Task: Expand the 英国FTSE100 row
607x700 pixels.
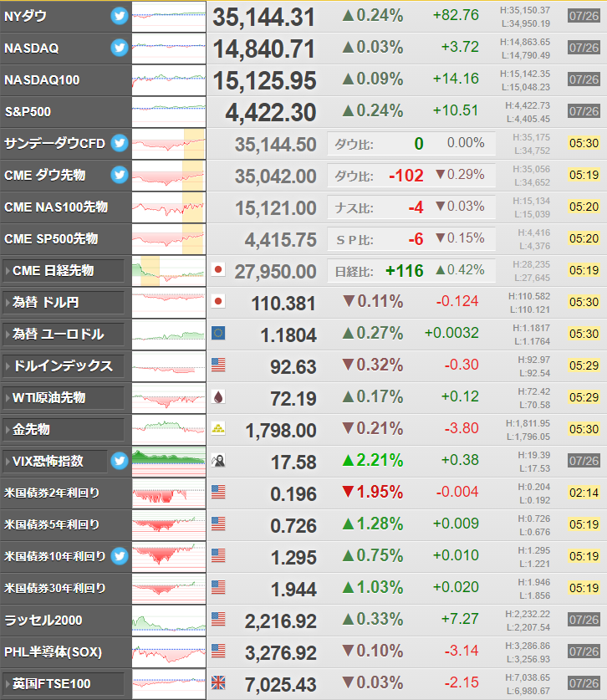Action: tap(64, 684)
